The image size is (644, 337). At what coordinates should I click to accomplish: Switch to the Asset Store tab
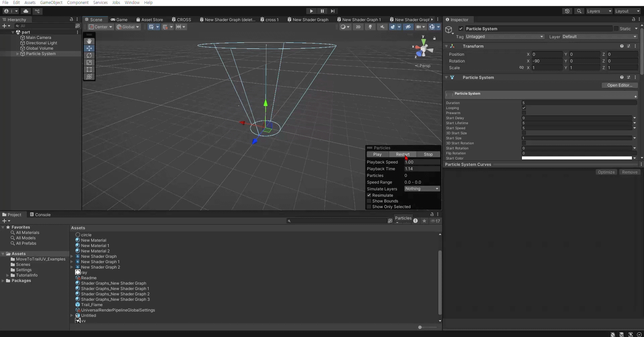(x=150, y=19)
